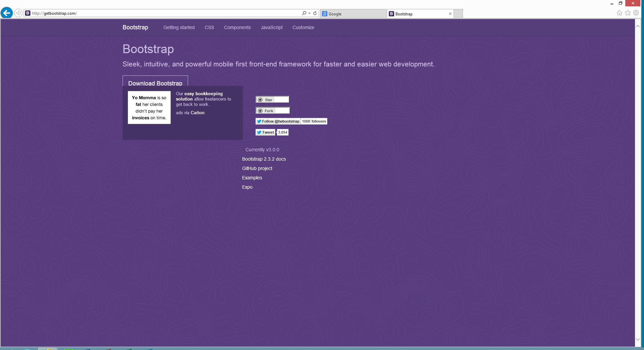Click the scrollbar down arrow
Image resolution: width=644 pixels, height=350 pixels.
[x=638, y=339]
